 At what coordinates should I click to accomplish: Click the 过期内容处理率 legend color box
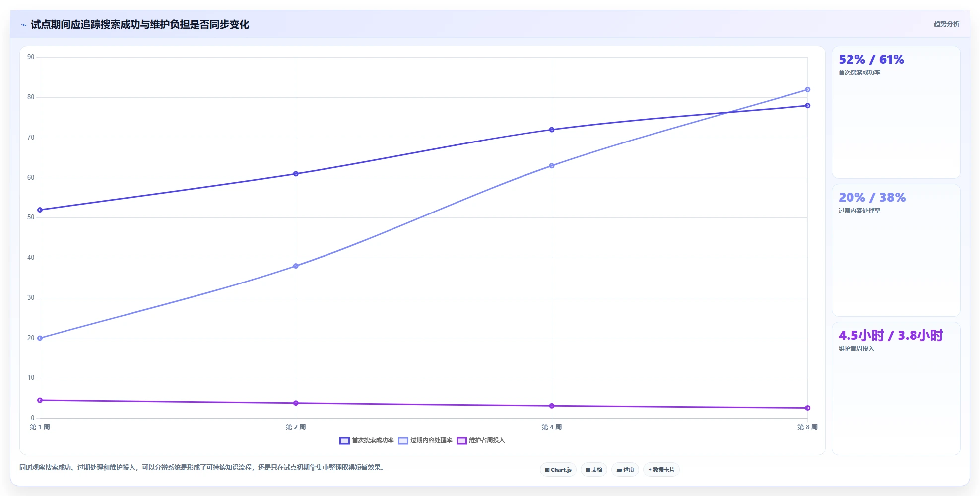(x=403, y=441)
